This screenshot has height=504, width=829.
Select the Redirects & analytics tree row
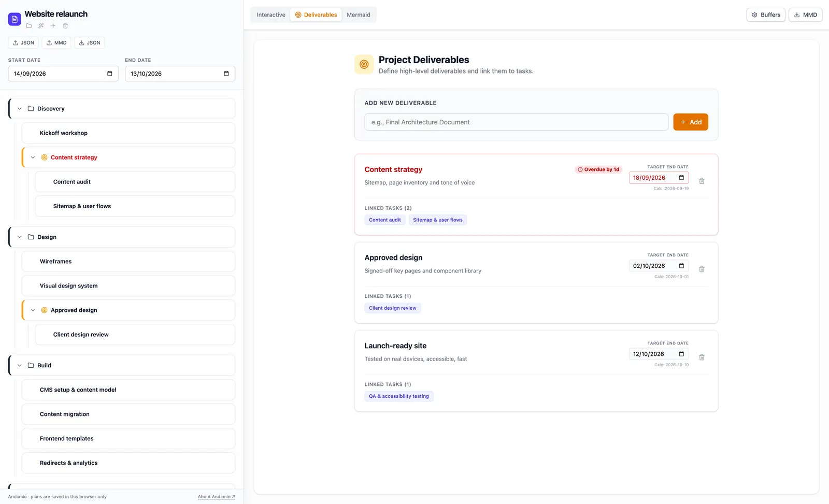[128, 463]
